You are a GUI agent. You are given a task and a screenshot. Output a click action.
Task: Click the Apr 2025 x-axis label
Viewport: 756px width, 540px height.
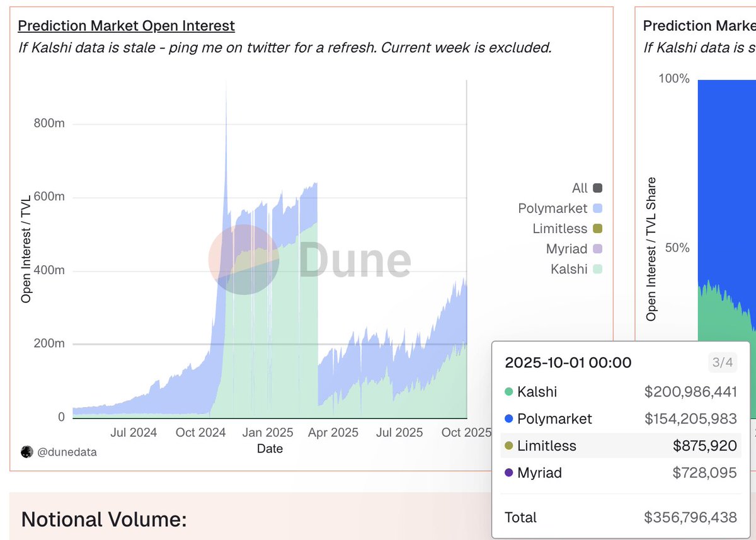333,432
